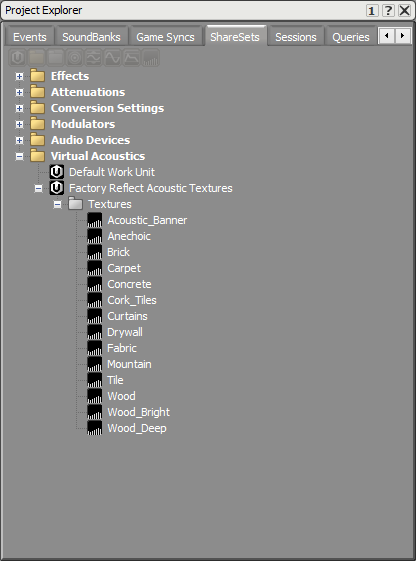The height and width of the screenshot is (561, 416).
Task: Click the Default Work Unit icon
Action: [57, 172]
